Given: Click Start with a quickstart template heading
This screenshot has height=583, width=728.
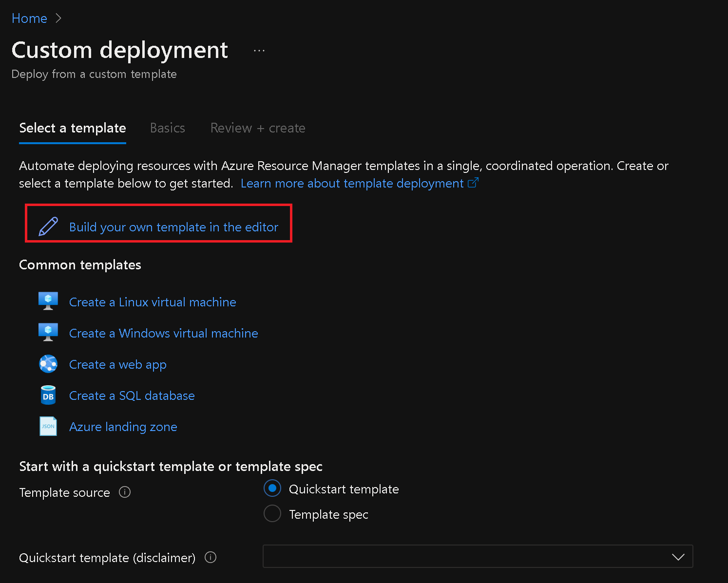Looking at the screenshot, I should coord(171,466).
